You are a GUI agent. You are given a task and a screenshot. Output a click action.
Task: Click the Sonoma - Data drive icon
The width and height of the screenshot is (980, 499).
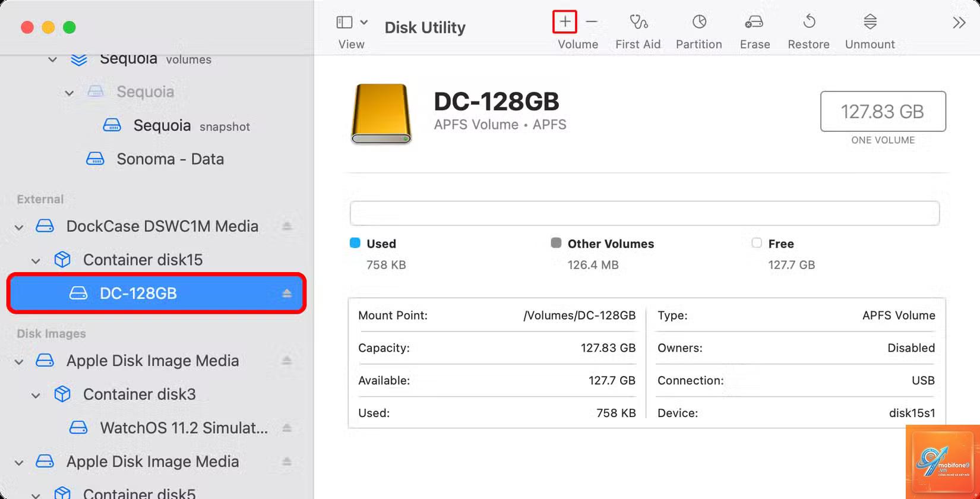coord(95,159)
